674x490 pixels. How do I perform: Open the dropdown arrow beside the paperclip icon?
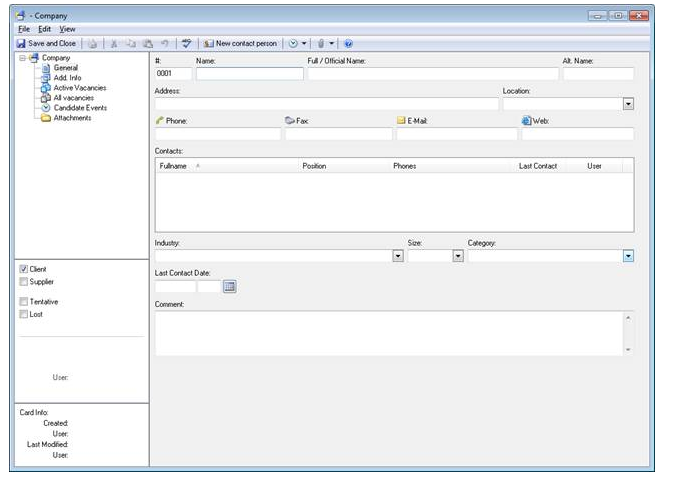click(331, 43)
